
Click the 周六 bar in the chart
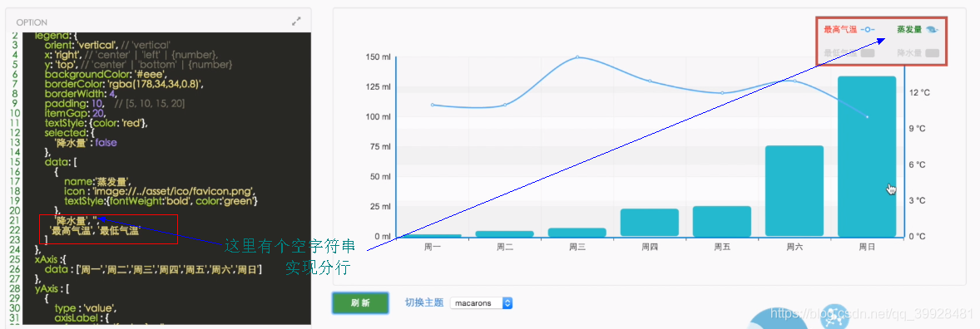click(x=794, y=191)
